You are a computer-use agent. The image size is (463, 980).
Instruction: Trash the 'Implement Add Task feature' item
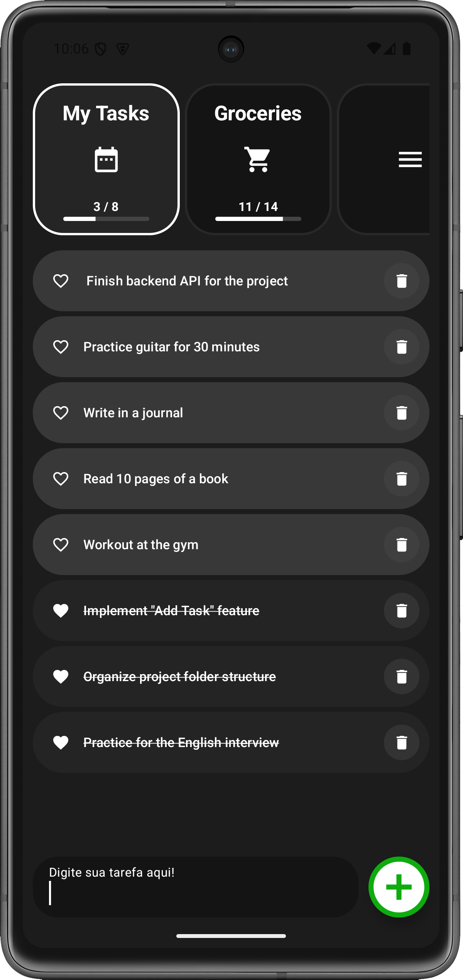(402, 611)
